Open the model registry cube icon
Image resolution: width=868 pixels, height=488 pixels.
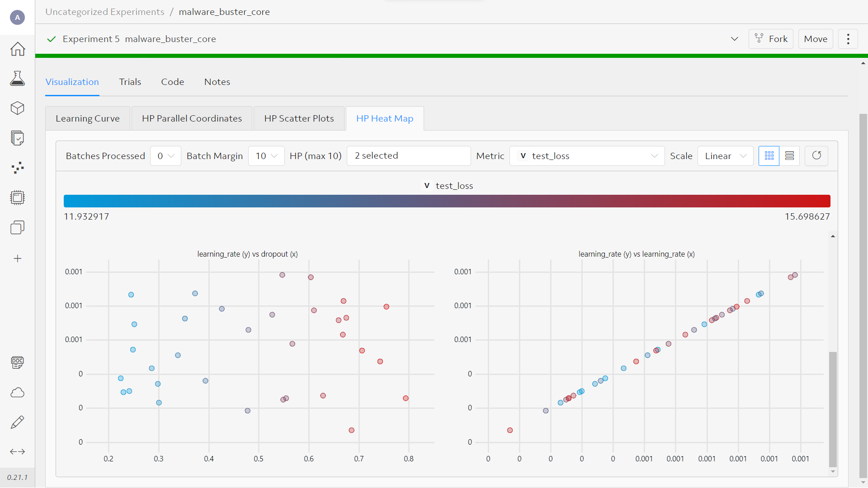[x=18, y=108]
